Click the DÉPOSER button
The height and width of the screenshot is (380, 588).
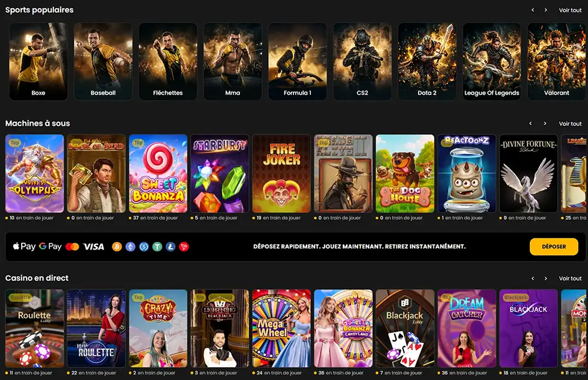[553, 247]
